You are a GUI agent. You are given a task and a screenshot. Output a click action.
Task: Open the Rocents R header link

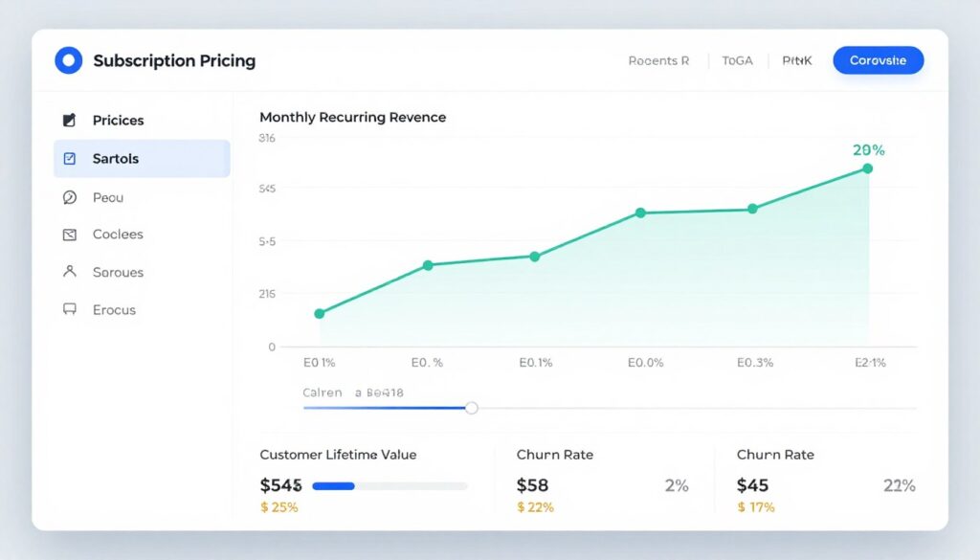(658, 60)
